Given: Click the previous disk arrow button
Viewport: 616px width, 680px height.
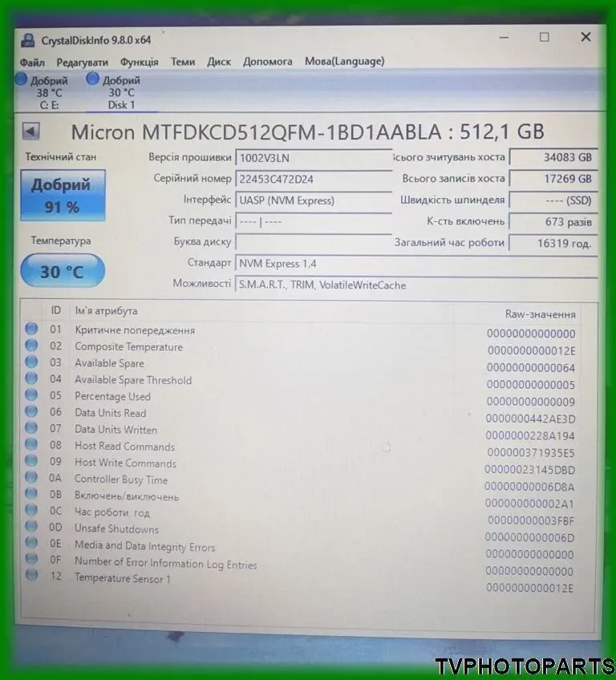Looking at the screenshot, I should pos(30,132).
